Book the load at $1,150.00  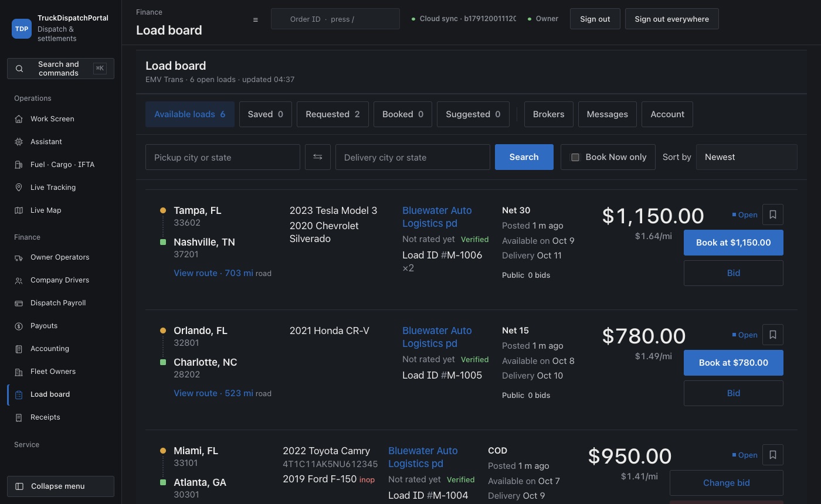pyautogui.click(x=734, y=243)
